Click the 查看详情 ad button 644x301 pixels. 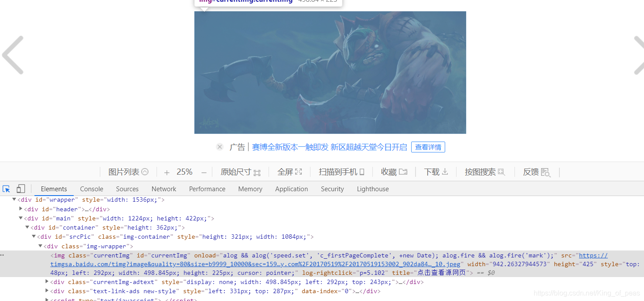coord(428,147)
